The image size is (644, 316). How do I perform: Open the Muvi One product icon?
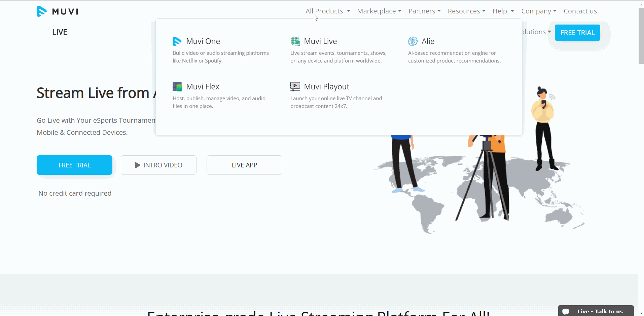[x=177, y=41]
